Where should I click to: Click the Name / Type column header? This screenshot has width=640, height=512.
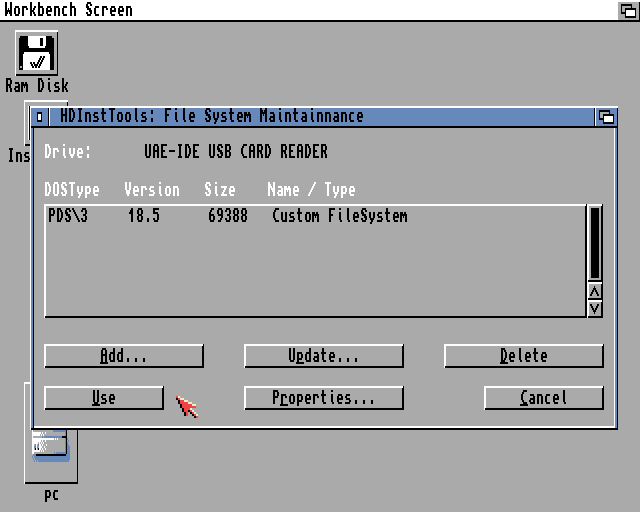coord(311,190)
